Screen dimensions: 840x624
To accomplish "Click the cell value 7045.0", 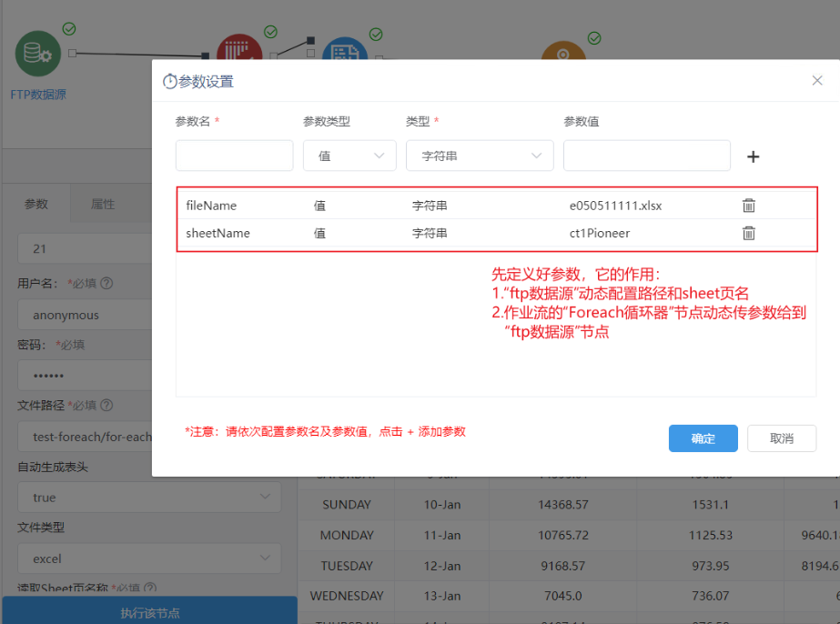I will [563, 596].
